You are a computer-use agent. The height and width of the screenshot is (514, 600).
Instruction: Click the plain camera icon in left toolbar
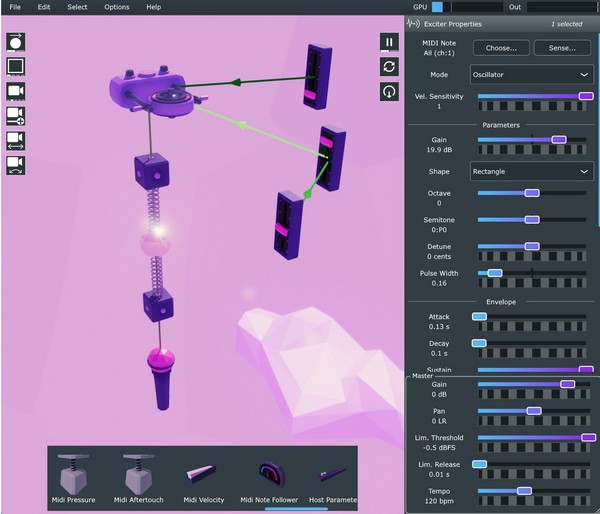(x=16, y=91)
